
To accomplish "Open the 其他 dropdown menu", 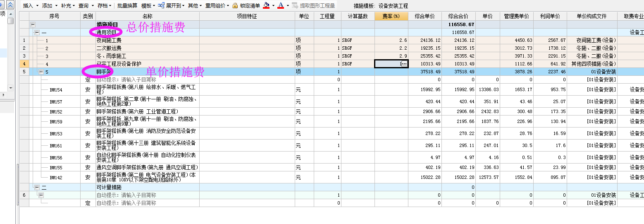I will 195,6.
